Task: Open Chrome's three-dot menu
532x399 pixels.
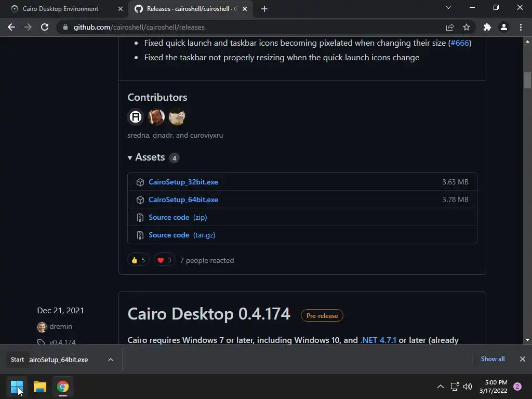Action: click(x=521, y=27)
